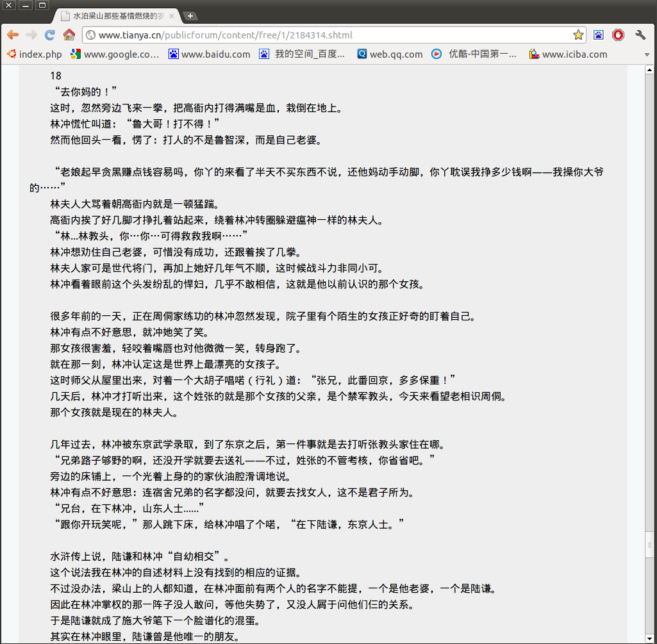Close the browser window

[x=8, y=5]
